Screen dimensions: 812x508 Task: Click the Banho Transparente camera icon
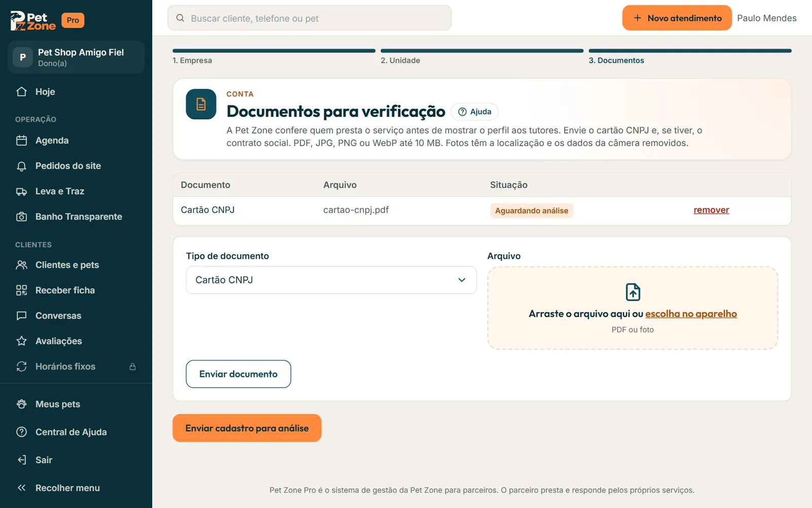pyautogui.click(x=21, y=216)
